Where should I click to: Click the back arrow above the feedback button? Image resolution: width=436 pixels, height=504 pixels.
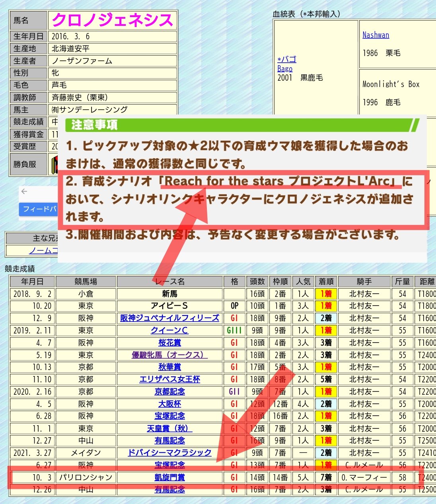click(24, 192)
